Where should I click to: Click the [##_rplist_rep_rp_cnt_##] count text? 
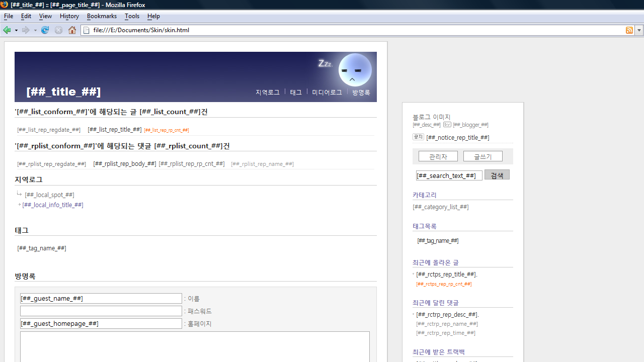click(x=192, y=163)
